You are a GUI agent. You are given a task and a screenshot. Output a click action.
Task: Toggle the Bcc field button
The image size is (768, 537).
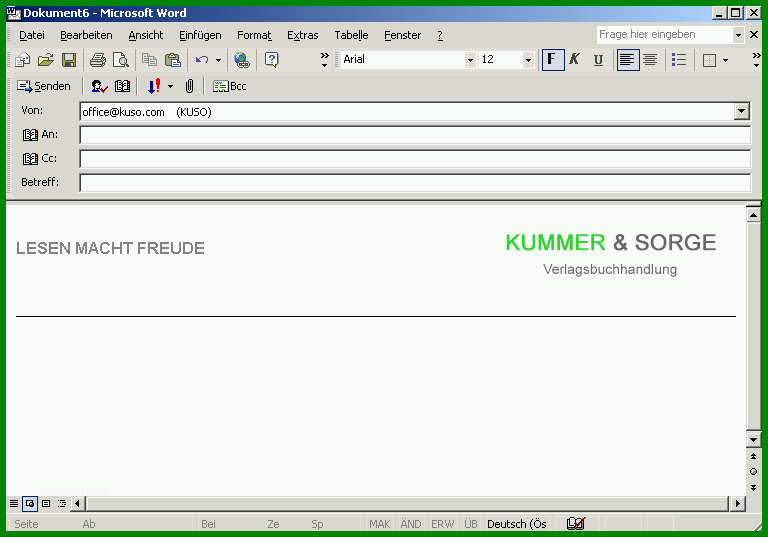click(230, 87)
